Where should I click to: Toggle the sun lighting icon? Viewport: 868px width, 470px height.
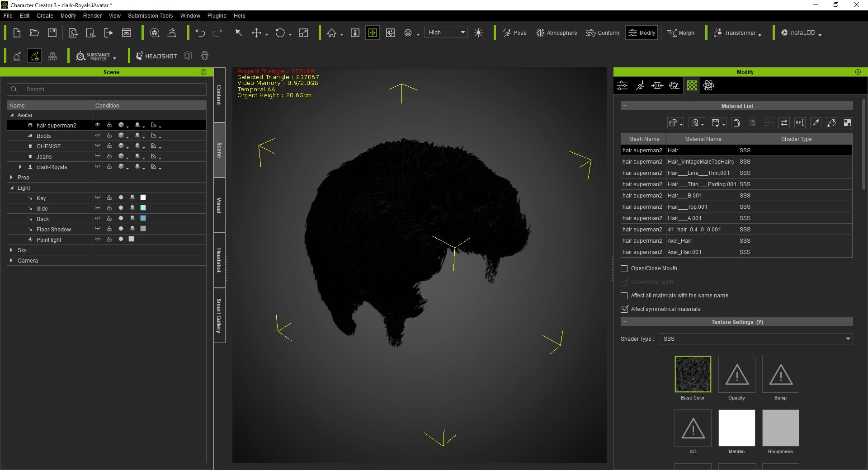click(x=479, y=33)
